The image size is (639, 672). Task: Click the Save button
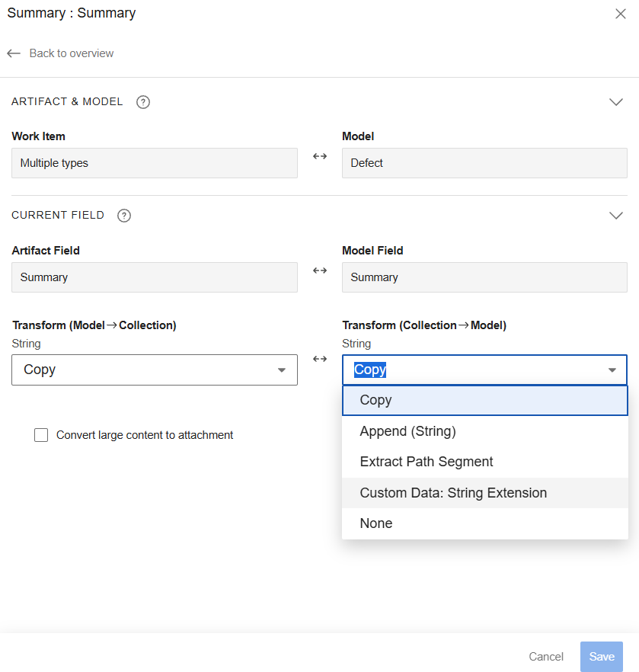pyautogui.click(x=601, y=657)
